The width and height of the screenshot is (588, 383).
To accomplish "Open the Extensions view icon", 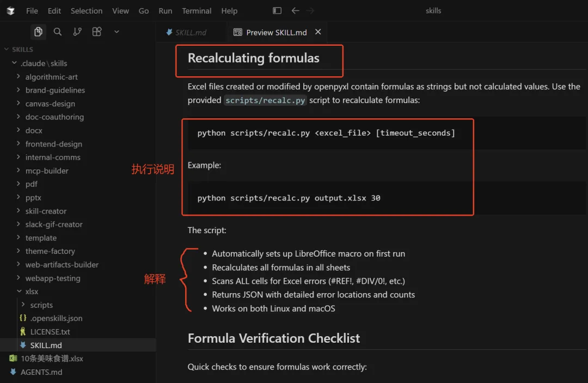I will [97, 32].
